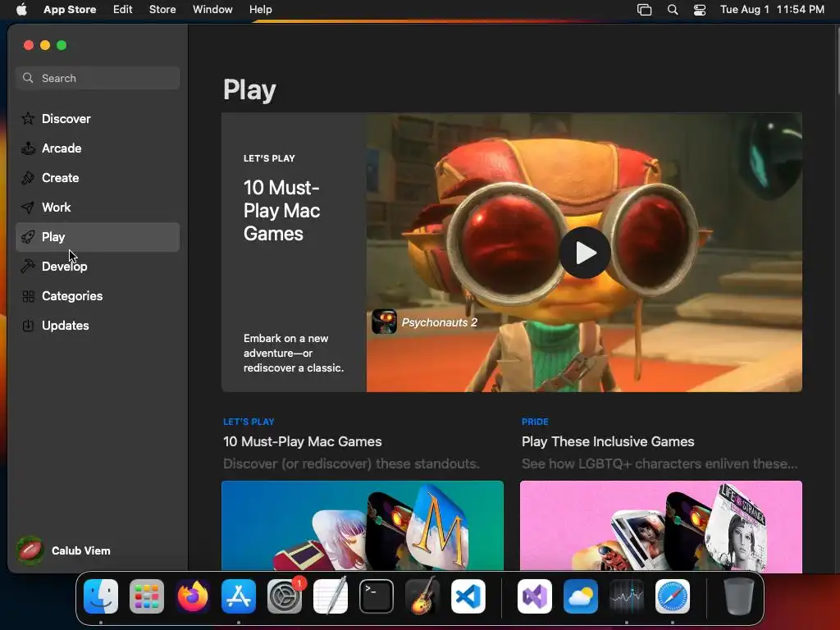Open Trash from the Dock
The height and width of the screenshot is (630, 840).
(739, 596)
